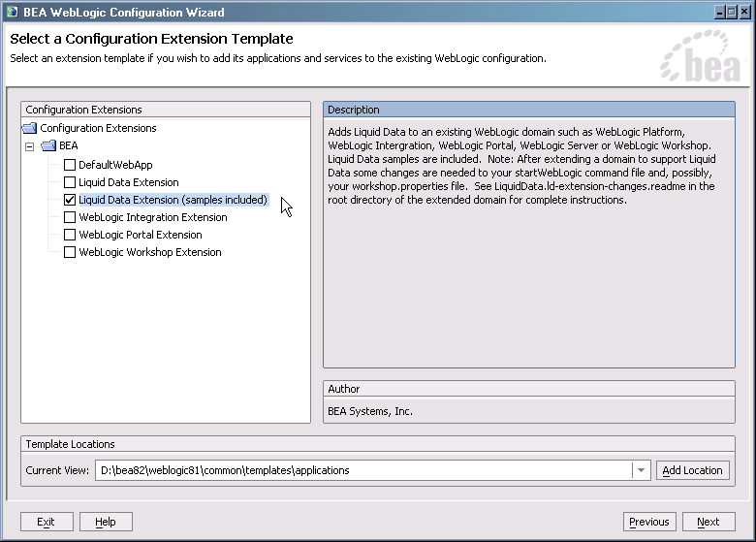The height and width of the screenshot is (542, 756).
Task: Select Liquid Data Extension (samples included) label
Action: 173,200
